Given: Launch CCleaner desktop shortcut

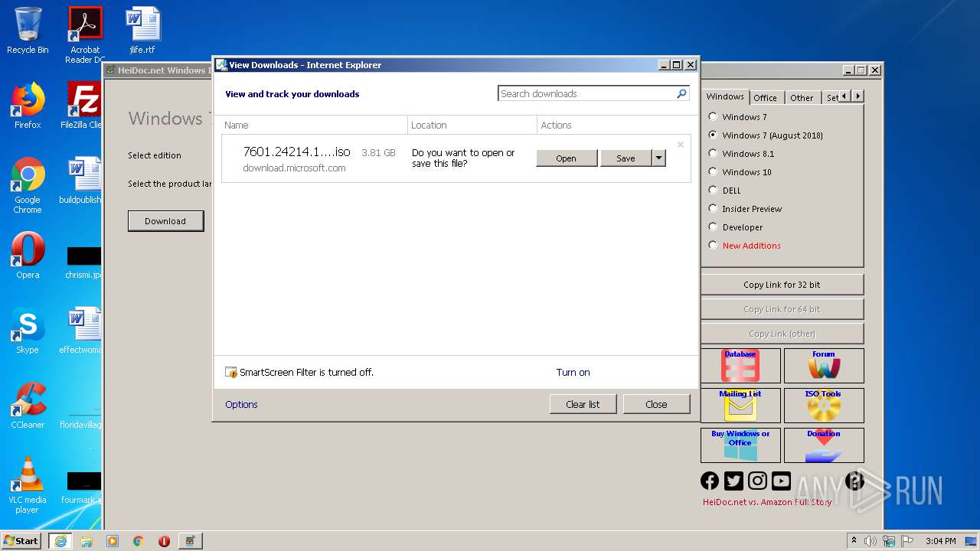Looking at the screenshot, I should (28, 406).
